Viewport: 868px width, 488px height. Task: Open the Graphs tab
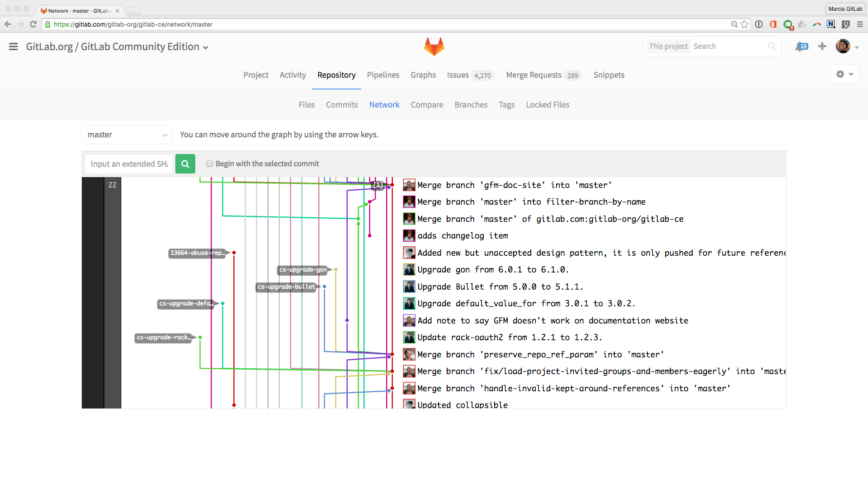[423, 75]
